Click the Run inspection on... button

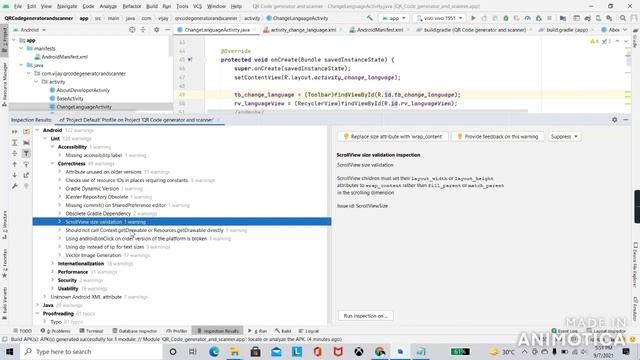click(x=365, y=316)
